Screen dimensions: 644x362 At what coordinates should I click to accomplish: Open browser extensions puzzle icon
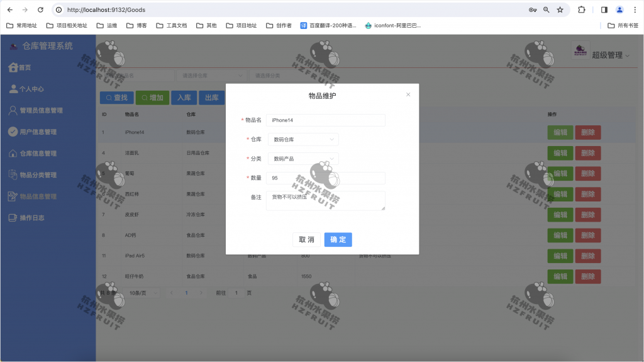pos(582,9)
